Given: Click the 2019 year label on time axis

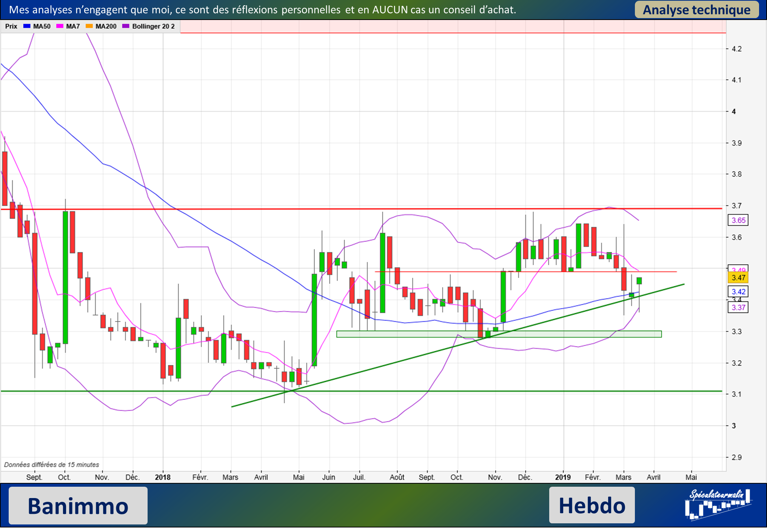Looking at the screenshot, I should coord(563,477).
